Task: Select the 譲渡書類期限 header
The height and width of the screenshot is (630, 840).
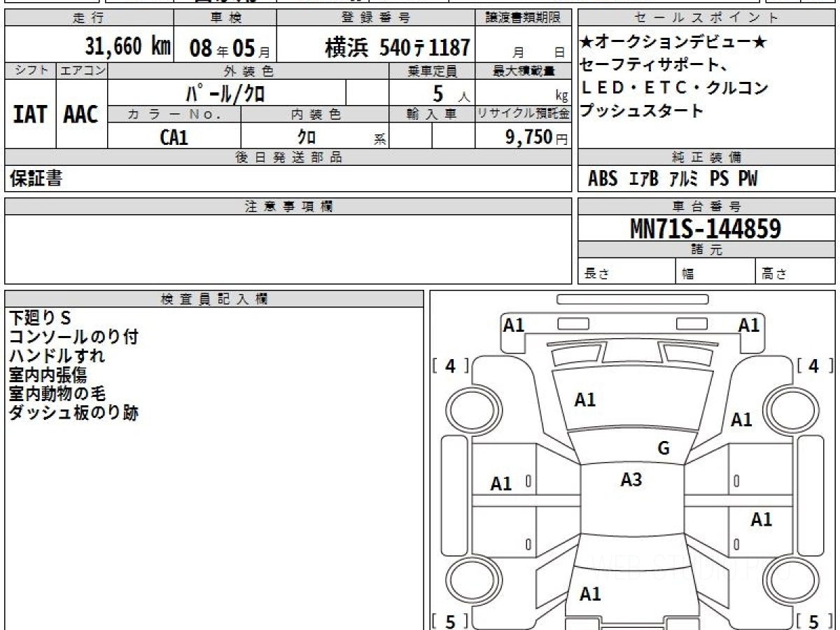Action: (x=524, y=18)
